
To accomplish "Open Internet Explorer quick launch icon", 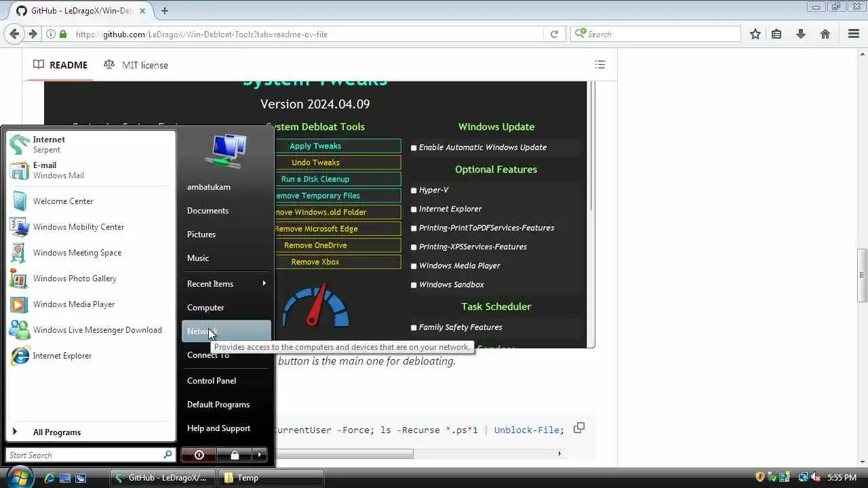I will pos(50,478).
